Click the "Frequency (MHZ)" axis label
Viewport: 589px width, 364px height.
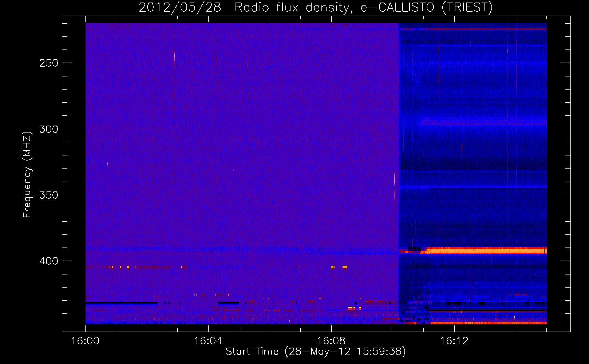pos(27,175)
